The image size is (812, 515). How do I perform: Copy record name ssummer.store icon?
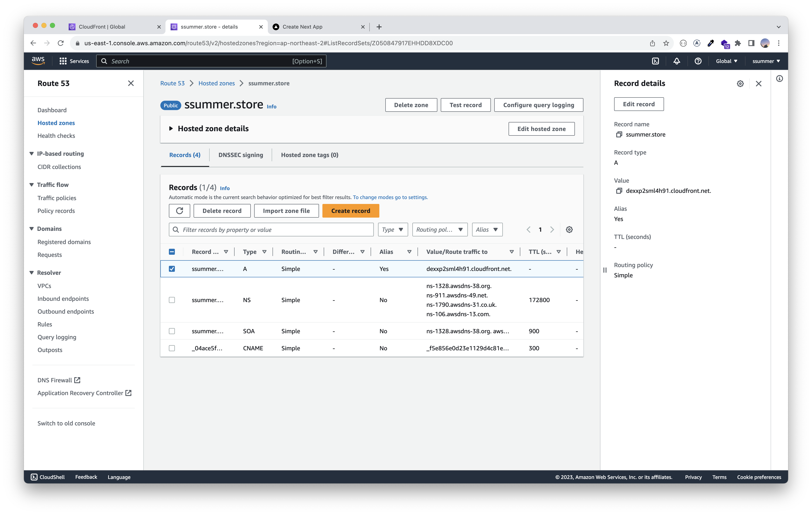click(x=619, y=135)
